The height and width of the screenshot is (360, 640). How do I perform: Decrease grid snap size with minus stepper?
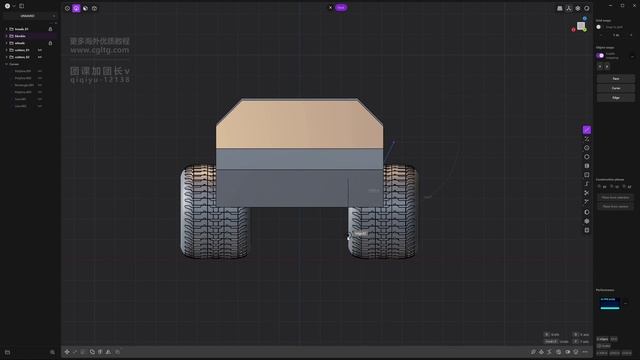(x=601, y=35)
